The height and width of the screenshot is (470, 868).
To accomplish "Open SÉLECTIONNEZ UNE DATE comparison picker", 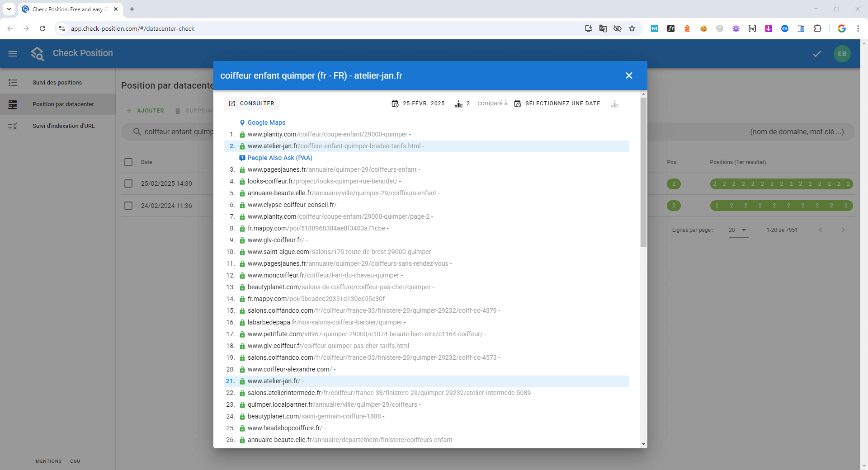I will [557, 103].
